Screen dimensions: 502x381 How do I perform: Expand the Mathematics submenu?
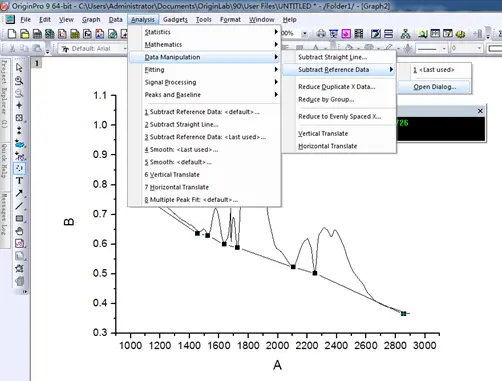[x=204, y=45]
